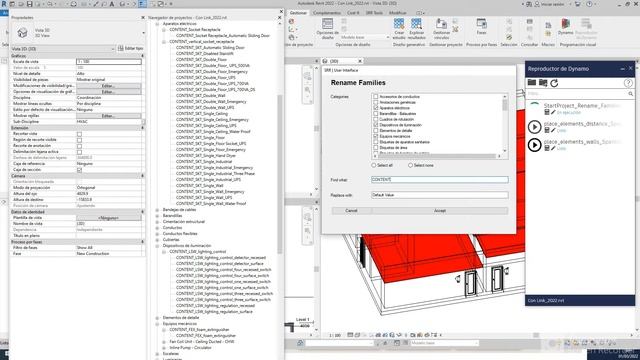Click edit pencil for place_elements_distance script
This screenshot has height=360, width=640.
click(553, 130)
